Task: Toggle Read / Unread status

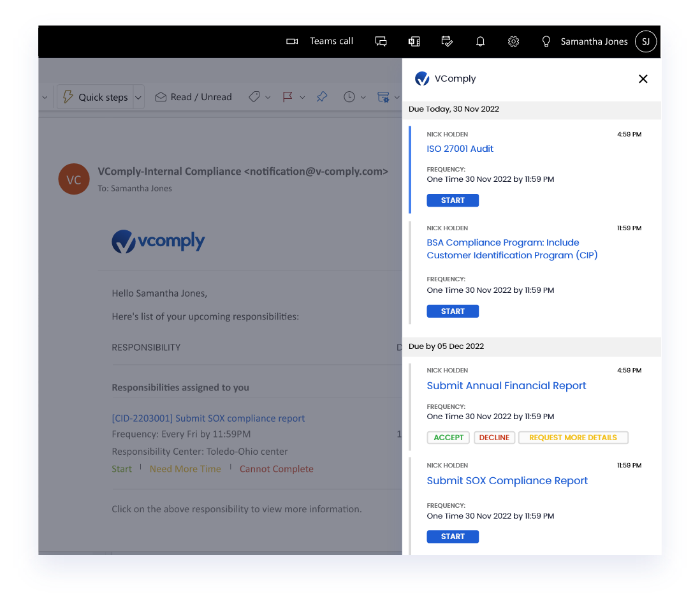Action: (194, 97)
